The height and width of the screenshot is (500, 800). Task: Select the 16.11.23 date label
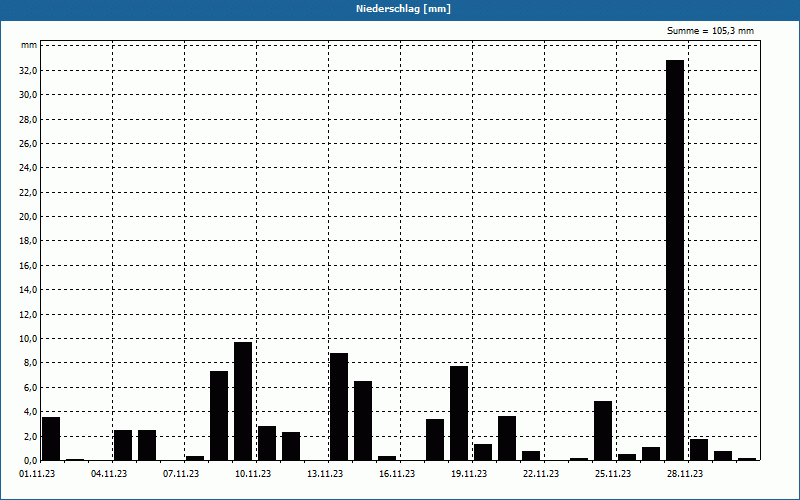[396, 474]
